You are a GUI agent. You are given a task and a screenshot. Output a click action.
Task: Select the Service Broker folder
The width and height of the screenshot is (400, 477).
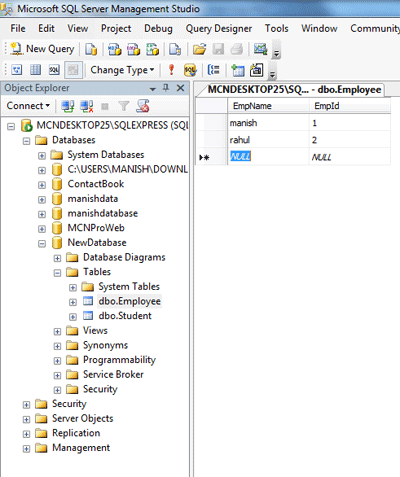tap(113, 374)
